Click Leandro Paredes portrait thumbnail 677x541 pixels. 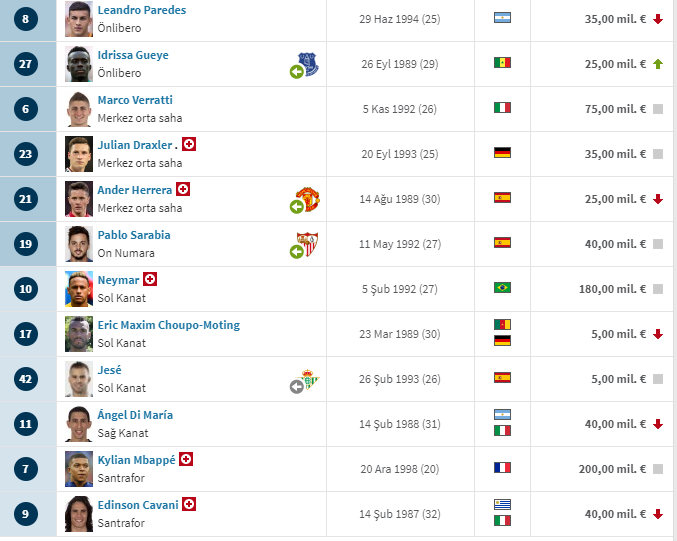(79, 19)
